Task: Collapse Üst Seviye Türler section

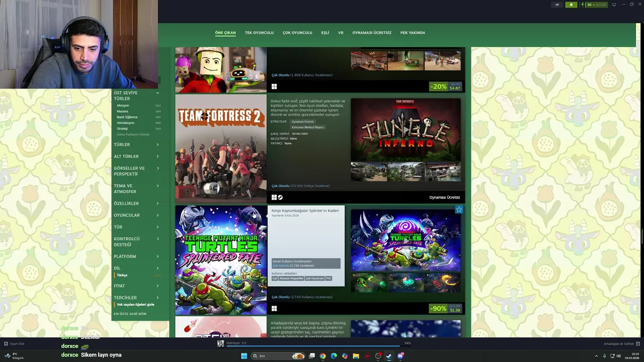Action: [x=136, y=96]
